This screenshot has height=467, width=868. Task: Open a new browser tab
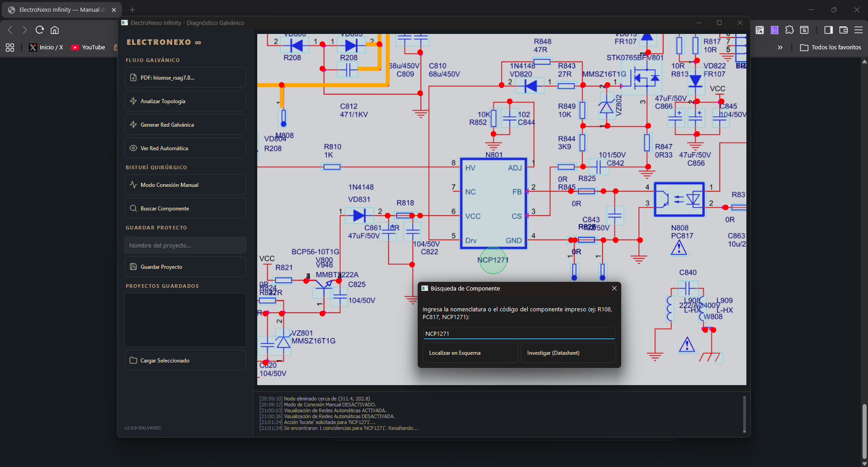click(132, 10)
